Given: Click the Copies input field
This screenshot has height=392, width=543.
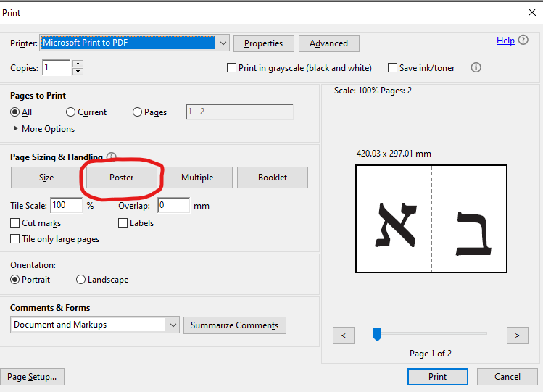Looking at the screenshot, I should click(x=57, y=67).
